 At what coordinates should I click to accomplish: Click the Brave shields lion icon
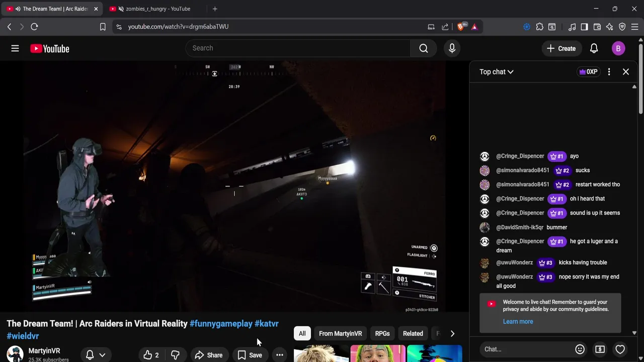point(461,27)
